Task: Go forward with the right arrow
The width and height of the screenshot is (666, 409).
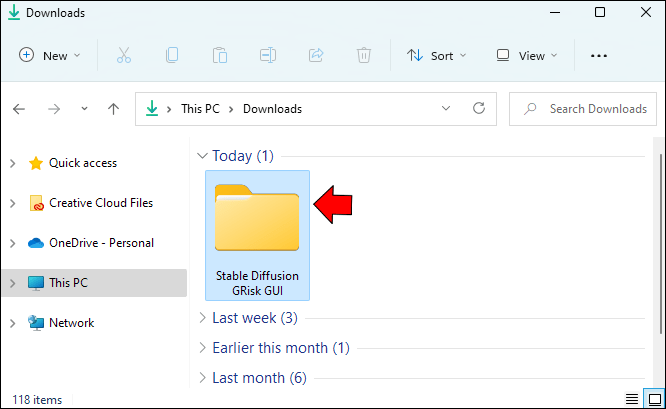Action: pyautogui.click(x=54, y=109)
